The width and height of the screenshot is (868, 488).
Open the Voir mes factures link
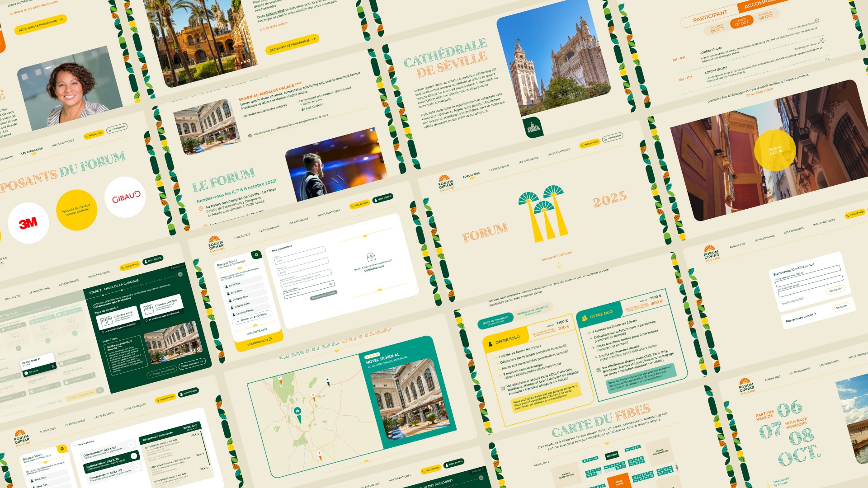coord(257,331)
